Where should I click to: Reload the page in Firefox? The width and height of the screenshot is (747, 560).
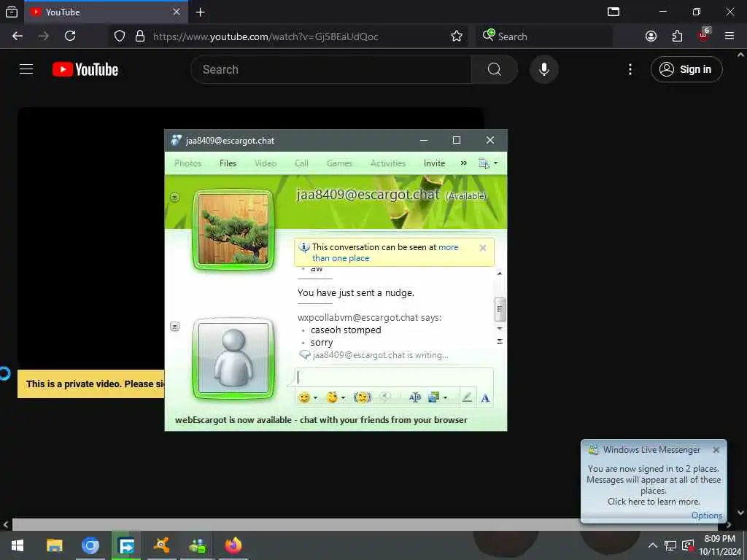coord(70,36)
